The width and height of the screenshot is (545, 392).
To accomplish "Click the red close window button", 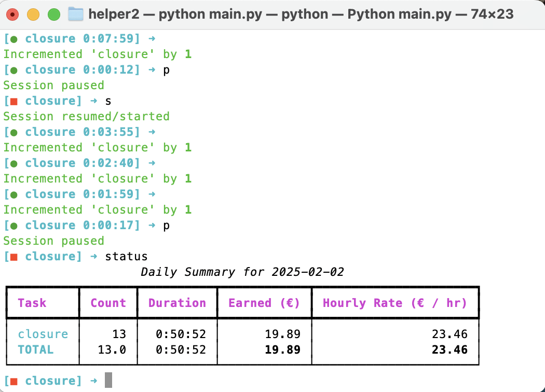I will point(12,15).
